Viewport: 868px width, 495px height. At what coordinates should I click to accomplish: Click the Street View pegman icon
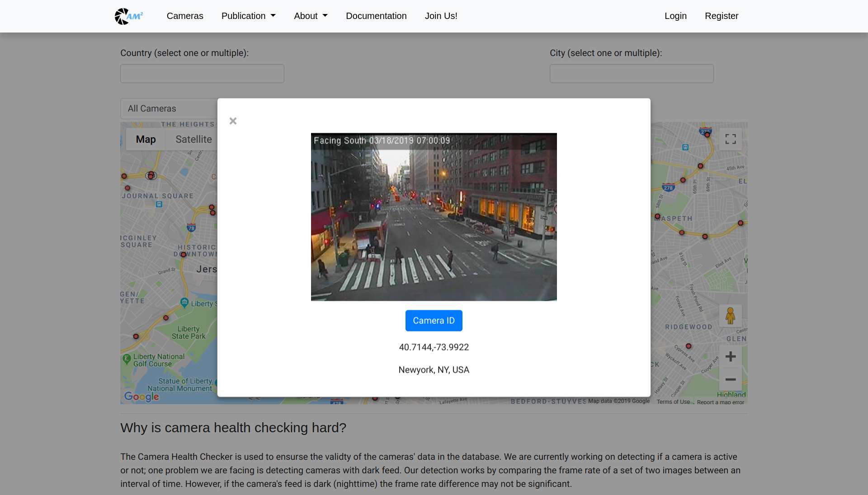point(730,316)
